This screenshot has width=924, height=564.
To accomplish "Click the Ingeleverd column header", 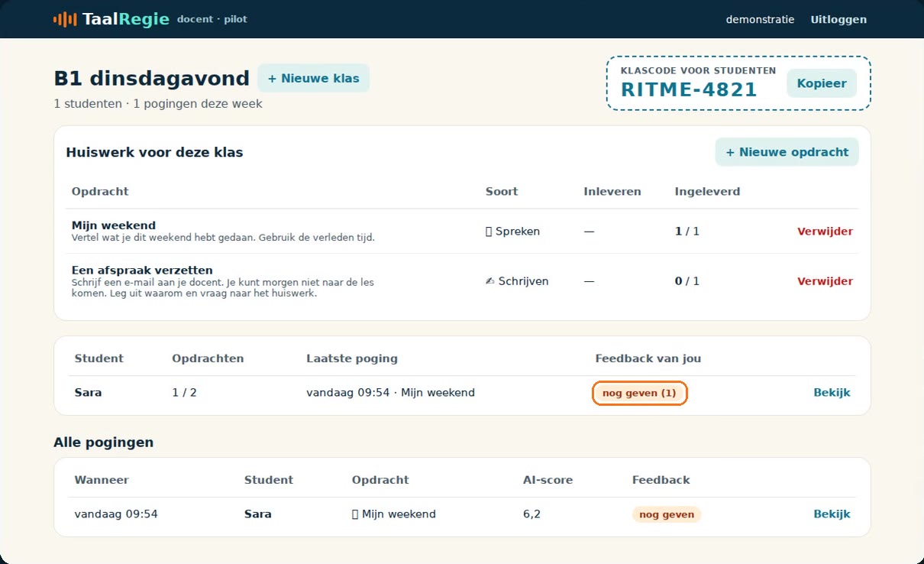I will coord(707,191).
